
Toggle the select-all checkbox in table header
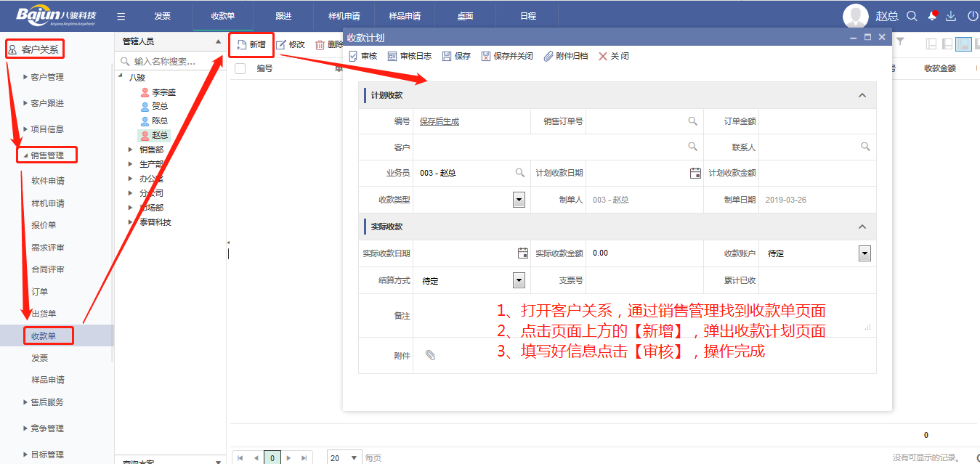[240, 68]
